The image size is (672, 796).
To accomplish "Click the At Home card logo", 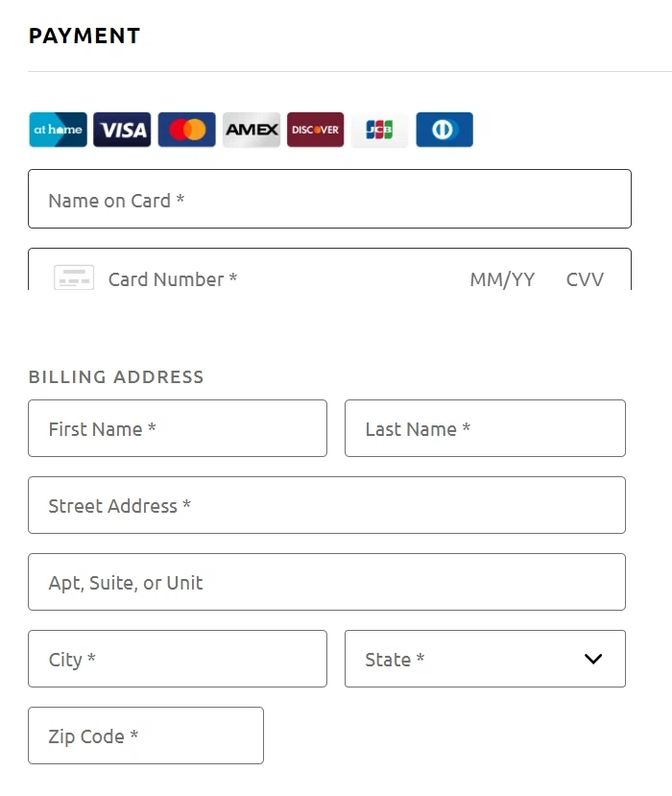I will coord(58,130).
